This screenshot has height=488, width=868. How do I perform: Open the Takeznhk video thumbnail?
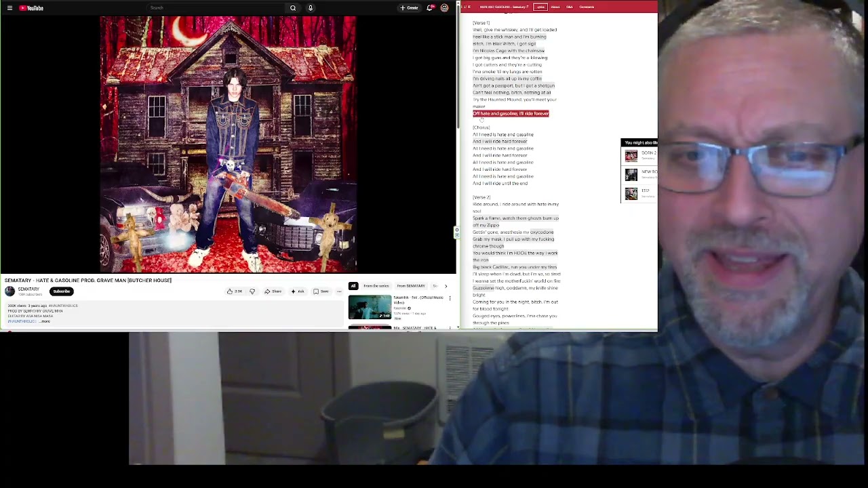point(370,307)
